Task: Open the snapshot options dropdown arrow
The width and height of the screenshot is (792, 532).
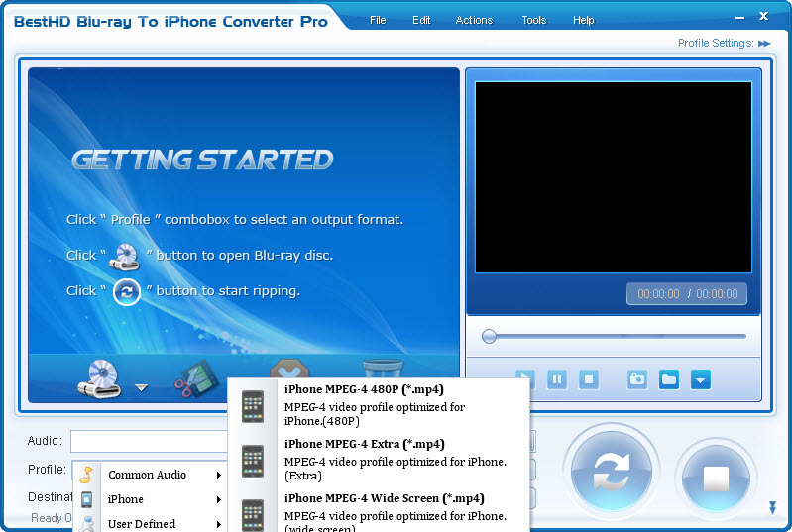Action: (701, 379)
